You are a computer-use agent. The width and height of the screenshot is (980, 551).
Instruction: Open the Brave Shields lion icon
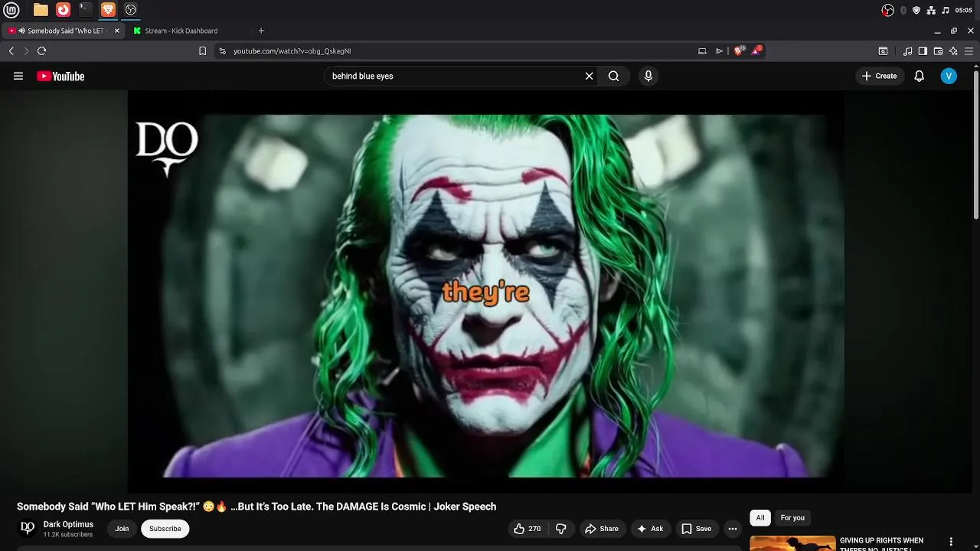[x=739, y=51]
